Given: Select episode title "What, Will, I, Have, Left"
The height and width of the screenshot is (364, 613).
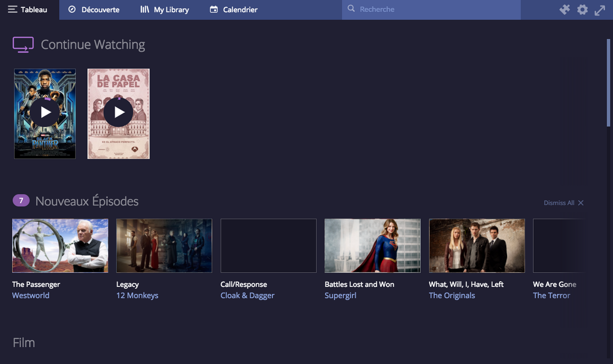Looking at the screenshot, I should 466,284.
